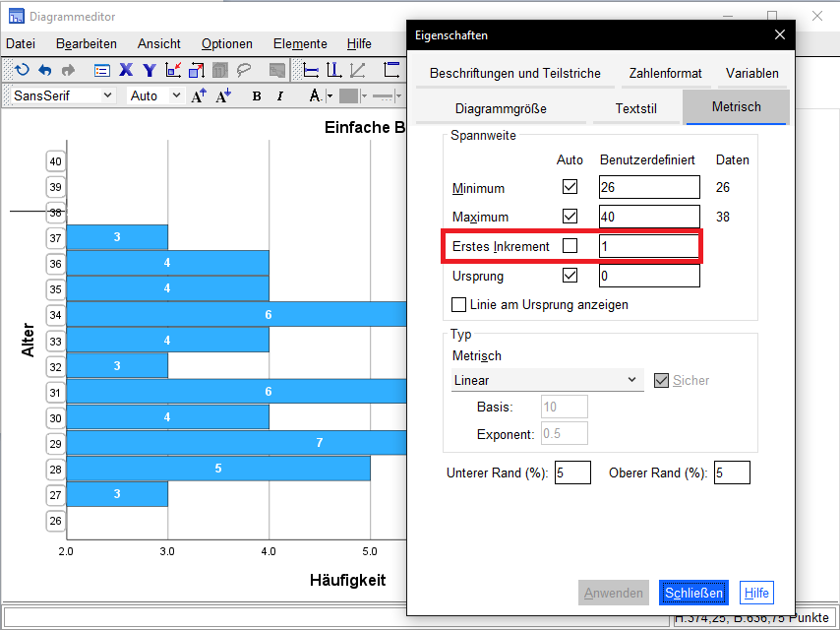Uncheck Auto for Minimum
This screenshot has width=840, height=630.
570,186
